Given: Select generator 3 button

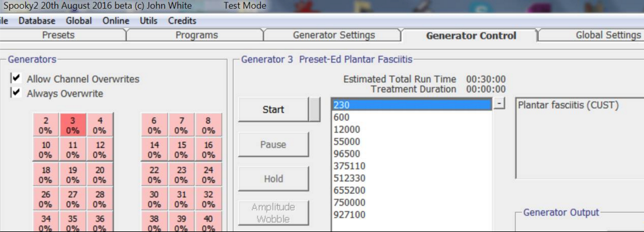Looking at the screenshot, I should tap(73, 125).
